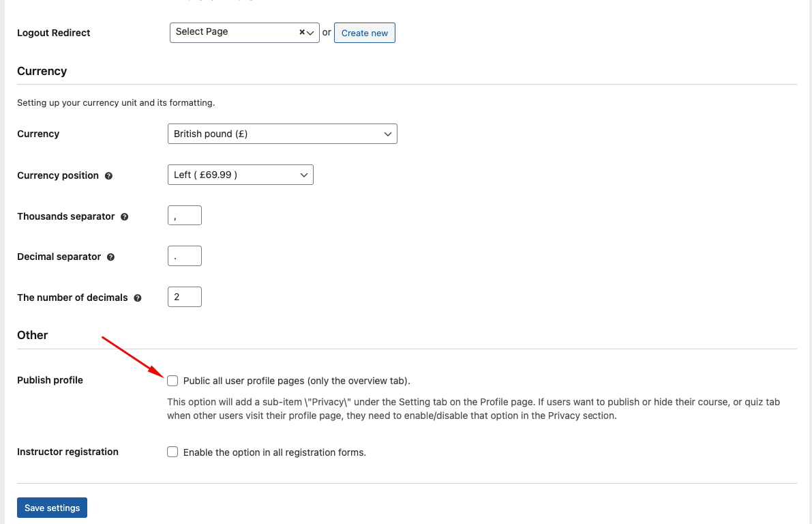812x524 pixels.
Task: Click the number of decimals input box
Action: pyautogui.click(x=184, y=297)
